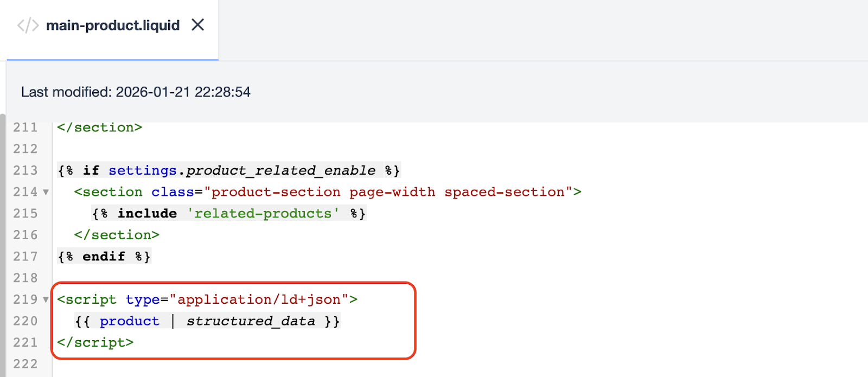Click the closing section tag on line 216
Image resolution: width=868 pixels, height=377 pixels.
(x=117, y=235)
